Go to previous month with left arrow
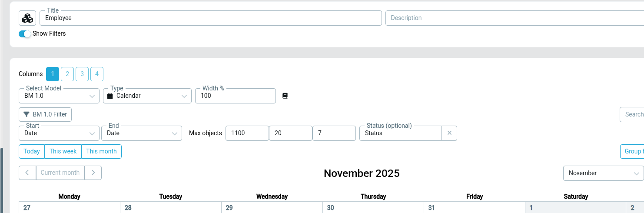644x213 pixels. [x=27, y=173]
